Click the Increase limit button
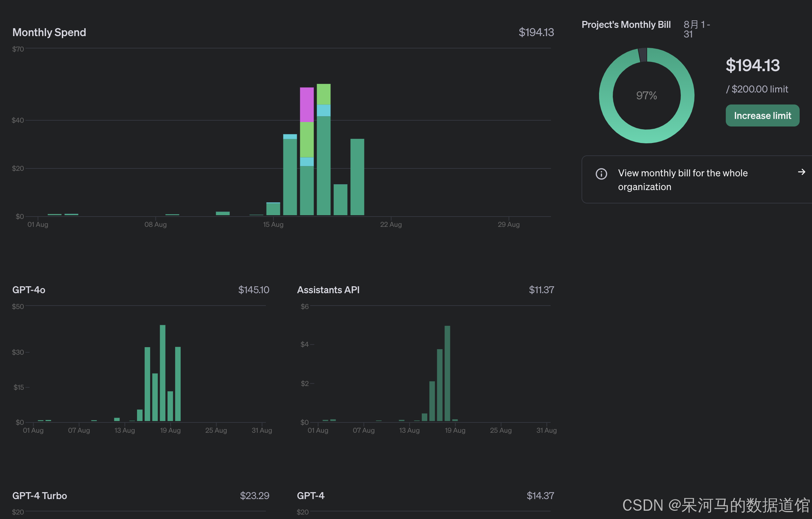This screenshot has height=519, width=812. (762, 116)
